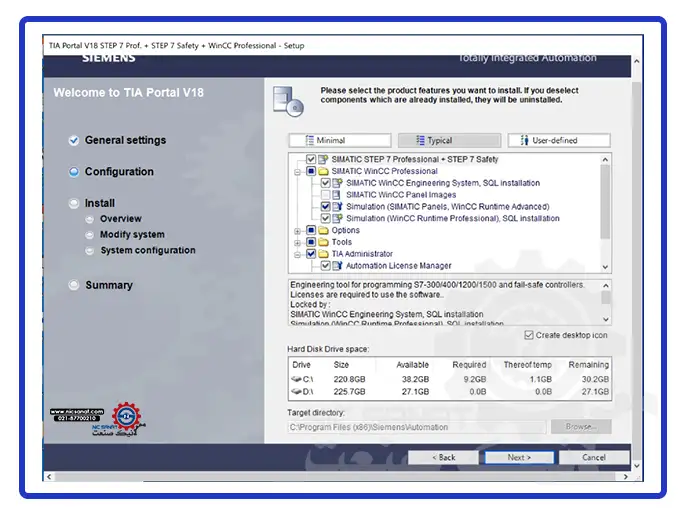This screenshot has height=516, width=686.
Task: Click the Minimal preset list icon
Action: pos(310,140)
